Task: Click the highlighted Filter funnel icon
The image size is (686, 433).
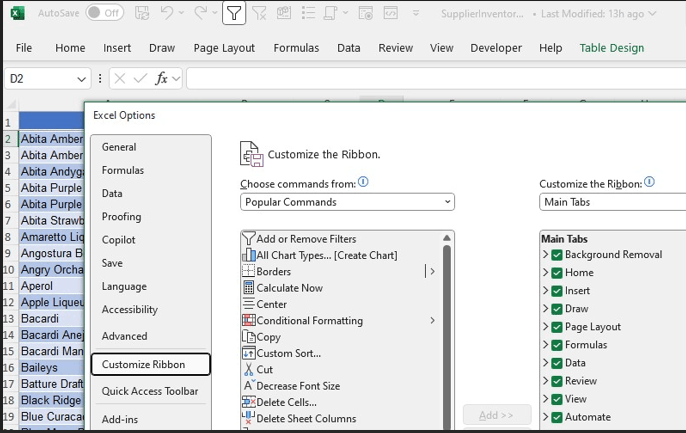Action: click(234, 13)
